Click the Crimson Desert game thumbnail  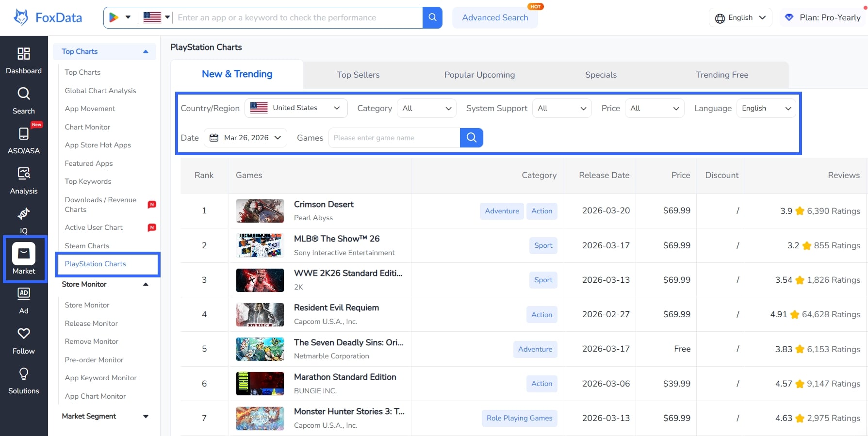(x=260, y=211)
